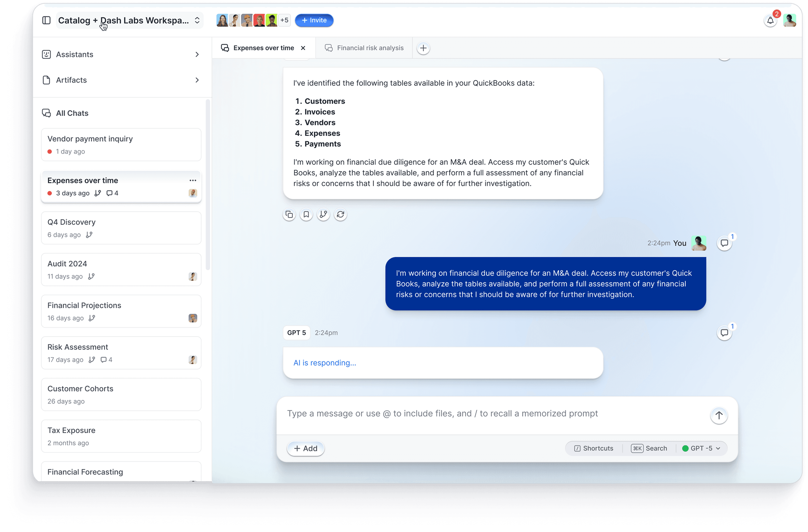Open Keyboard Shortcuts from the bottom bar
Screen dimensions: 808x532
point(593,448)
